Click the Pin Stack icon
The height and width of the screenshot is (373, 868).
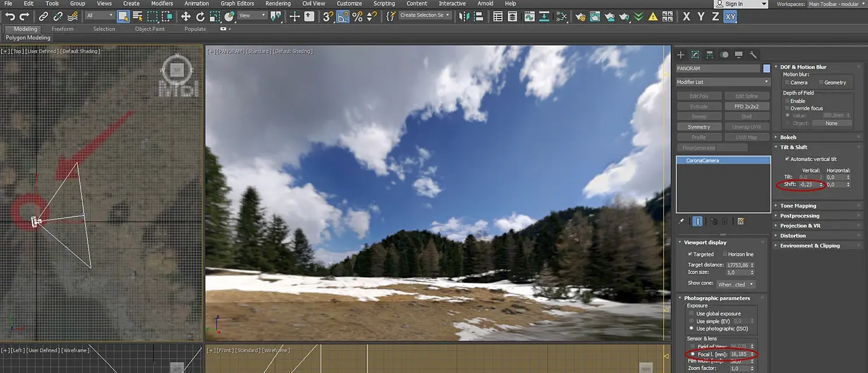coord(681,221)
